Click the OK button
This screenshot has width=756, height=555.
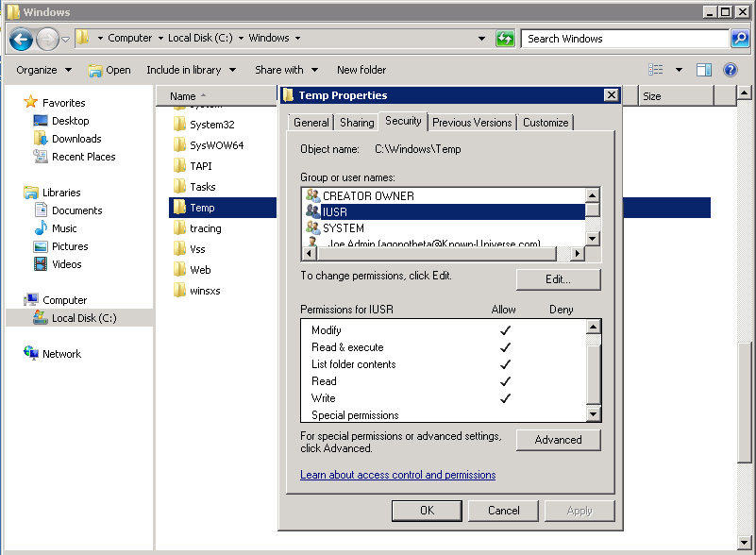[x=427, y=510]
